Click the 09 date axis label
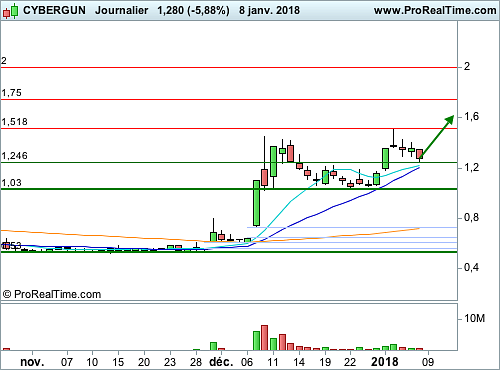Image resolution: width=500 pixels, height=370 pixels. 428,362
